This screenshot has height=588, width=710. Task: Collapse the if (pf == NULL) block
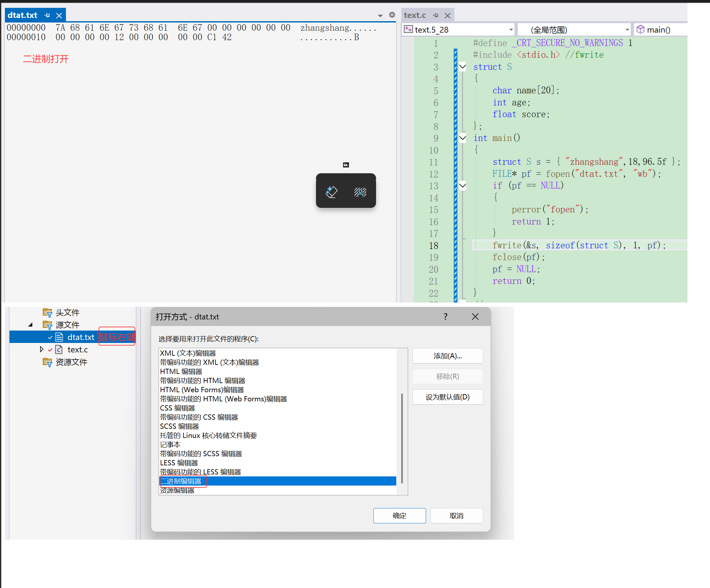pyautogui.click(x=463, y=186)
